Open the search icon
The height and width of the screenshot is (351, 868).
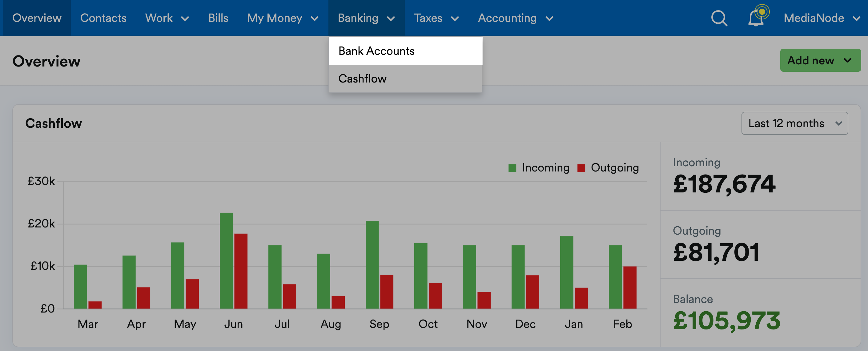(719, 18)
